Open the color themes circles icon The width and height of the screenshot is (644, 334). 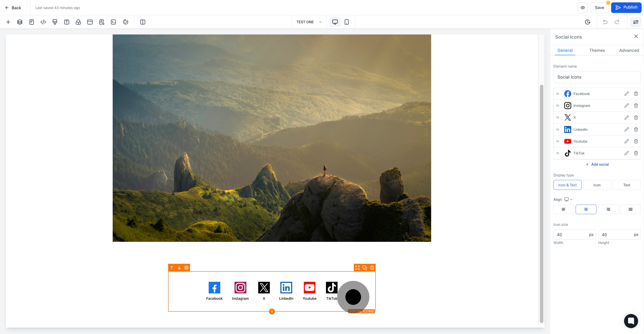point(78,22)
